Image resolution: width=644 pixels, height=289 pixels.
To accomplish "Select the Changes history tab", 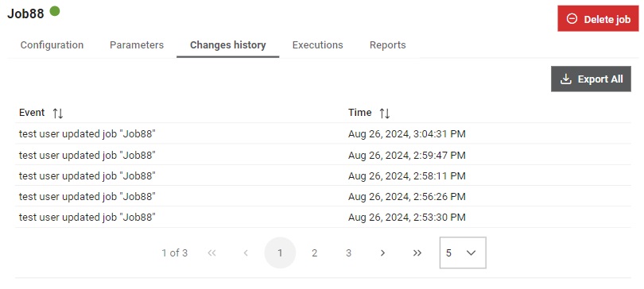I will (228, 45).
